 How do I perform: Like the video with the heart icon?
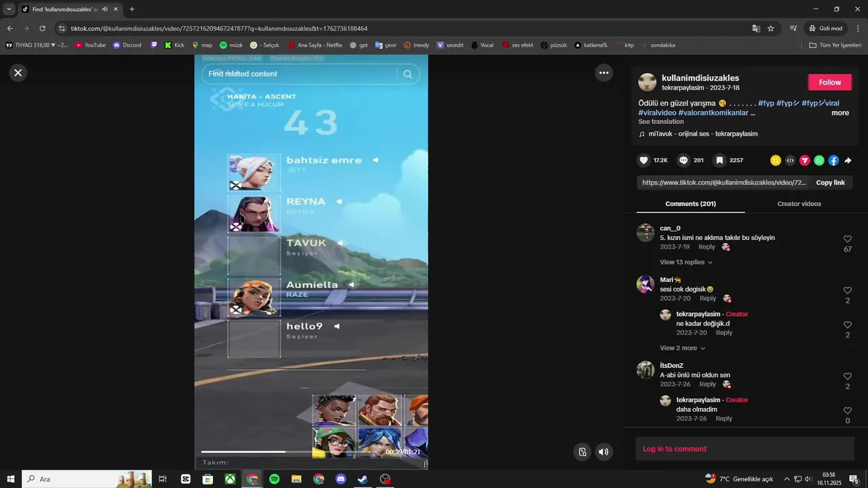pos(644,161)
